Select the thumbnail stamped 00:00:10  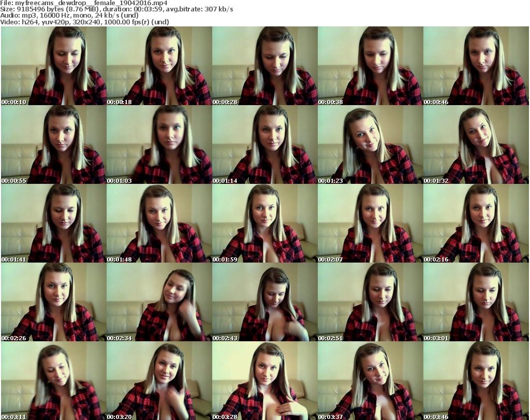54,66
